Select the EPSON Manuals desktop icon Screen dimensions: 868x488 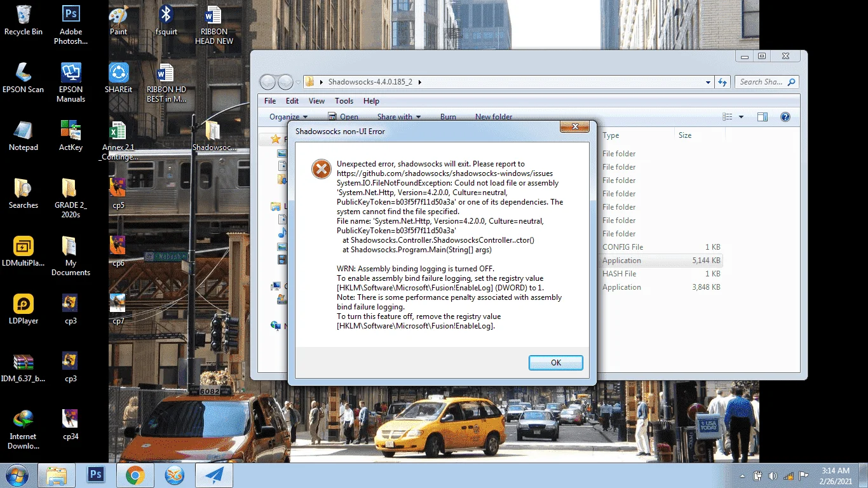coord(71,83)
